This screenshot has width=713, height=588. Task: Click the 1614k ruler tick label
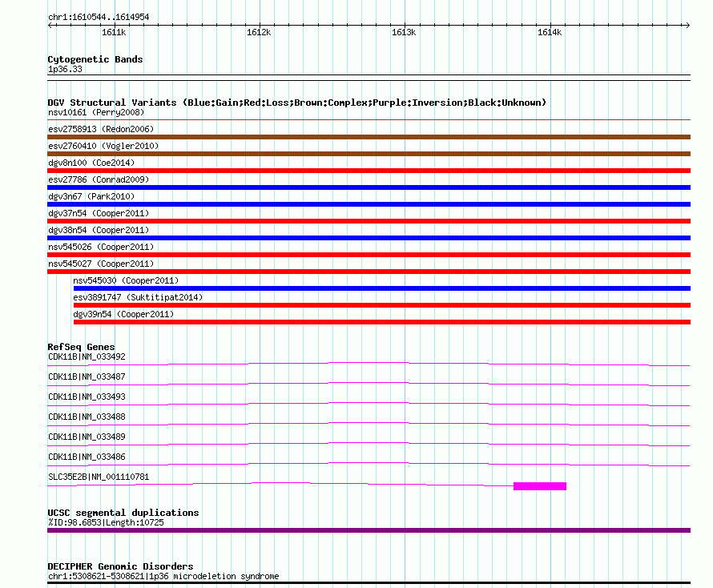click(550, 32)
